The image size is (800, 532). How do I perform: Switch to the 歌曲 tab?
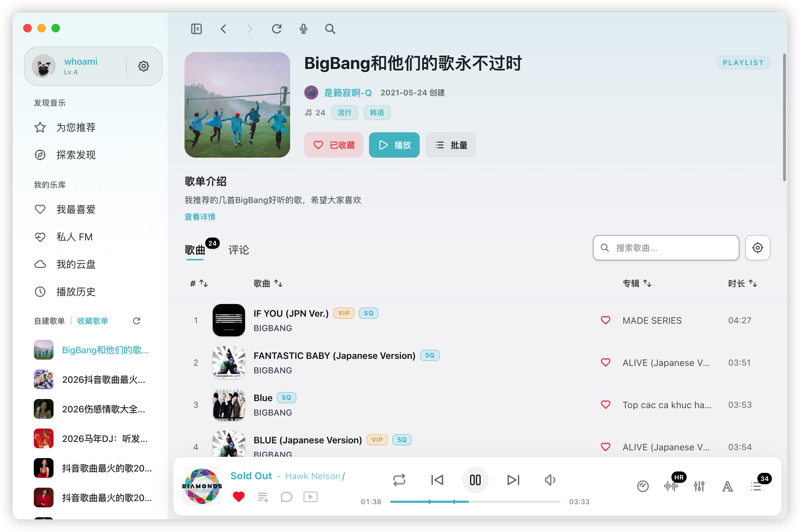pos(195,250)
